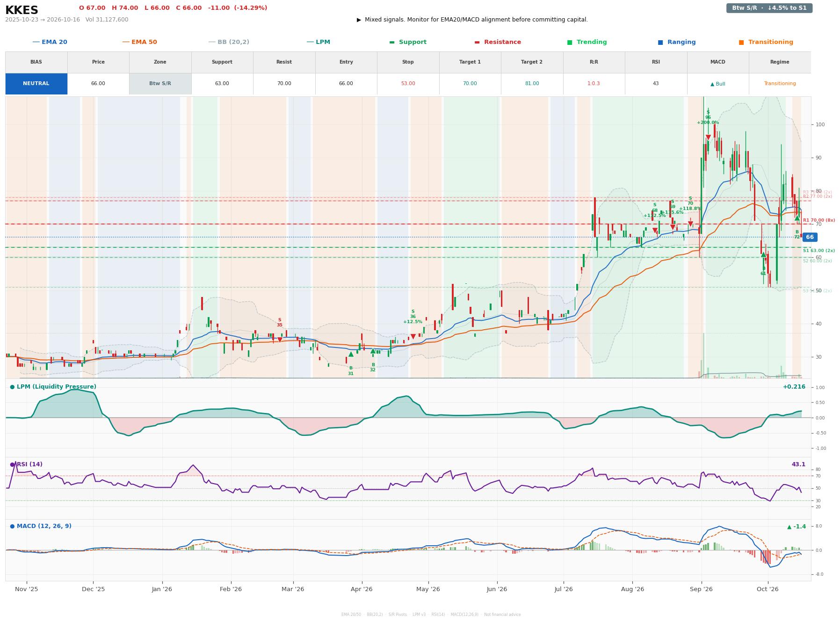
Task: Click the Btw S/R zone cell
Action: [x=160, y=84]
